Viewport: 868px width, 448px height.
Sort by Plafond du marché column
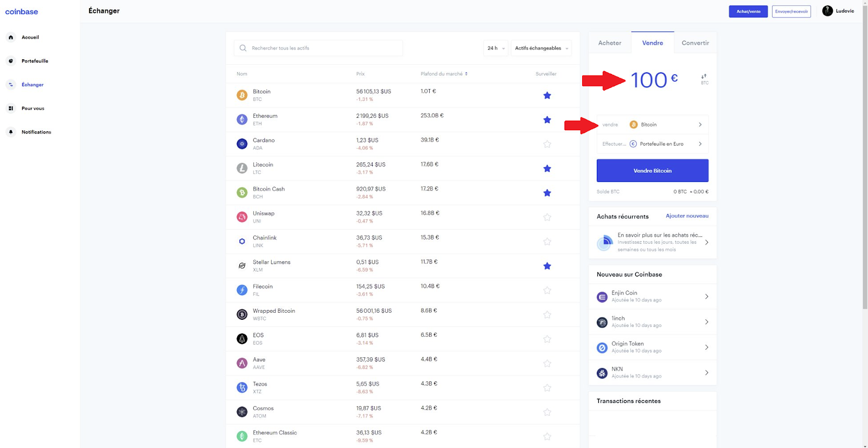pos(444,74)
